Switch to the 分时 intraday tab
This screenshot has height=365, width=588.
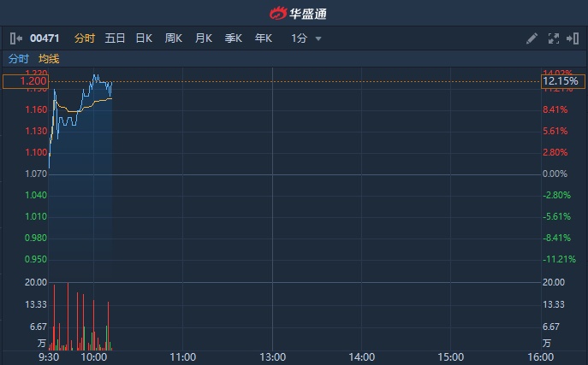(x=85, y=38)
